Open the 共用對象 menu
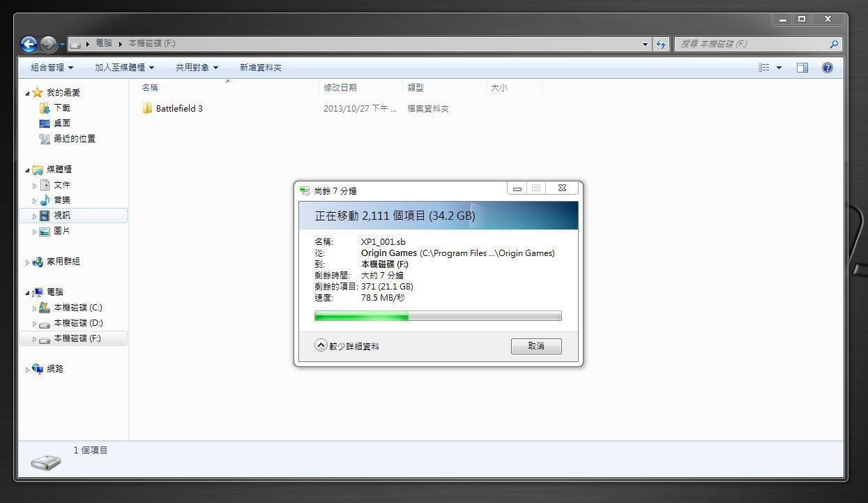 tap(197, 68)
